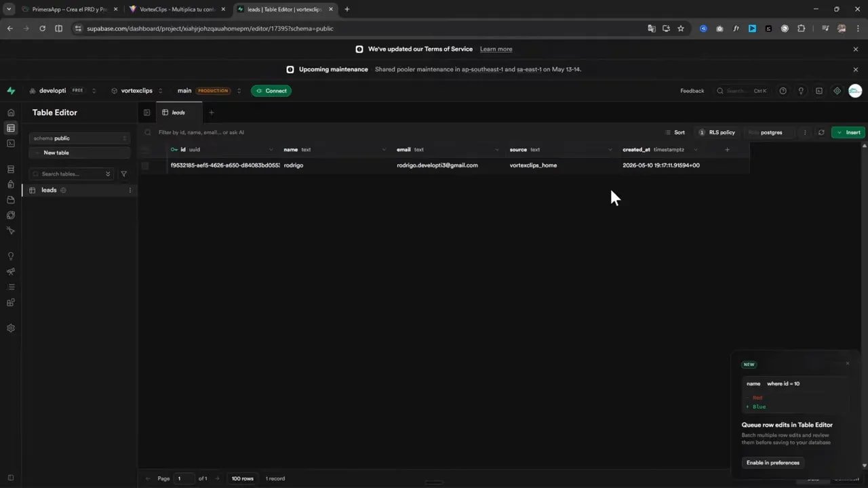The height and width of the screenshot is (488, 868).
Task: Open the Sort options
Action: (675, 133)
